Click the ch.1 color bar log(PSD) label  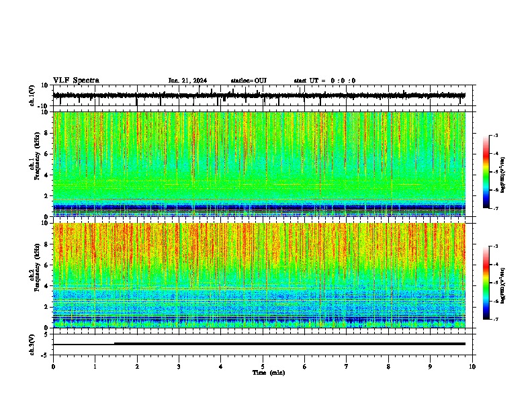pos(502,175)
